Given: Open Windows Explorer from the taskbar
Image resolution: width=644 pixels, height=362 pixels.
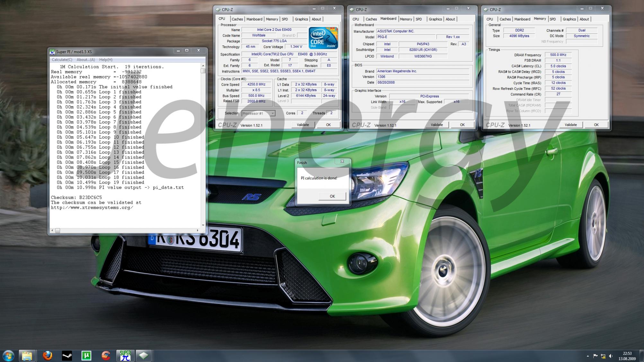Looking at the screenshot, I should (27, 356).
